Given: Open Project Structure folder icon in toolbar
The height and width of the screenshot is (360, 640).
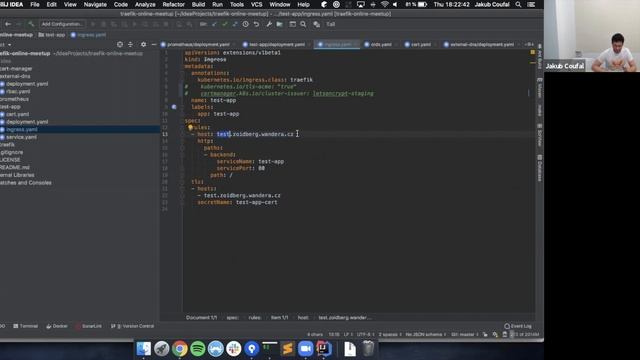Looking at the screenshot, I should [x=280, y=24].
